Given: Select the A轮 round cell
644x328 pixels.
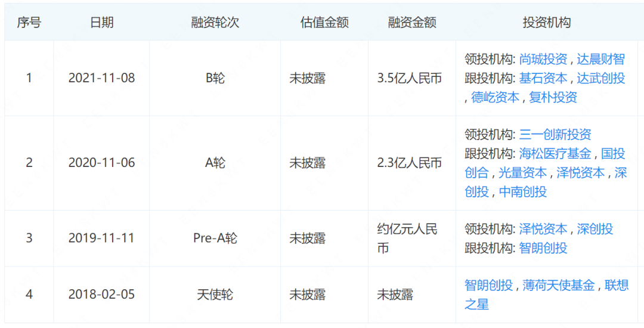Looking at the screenshot, I should tap(215, 163).
